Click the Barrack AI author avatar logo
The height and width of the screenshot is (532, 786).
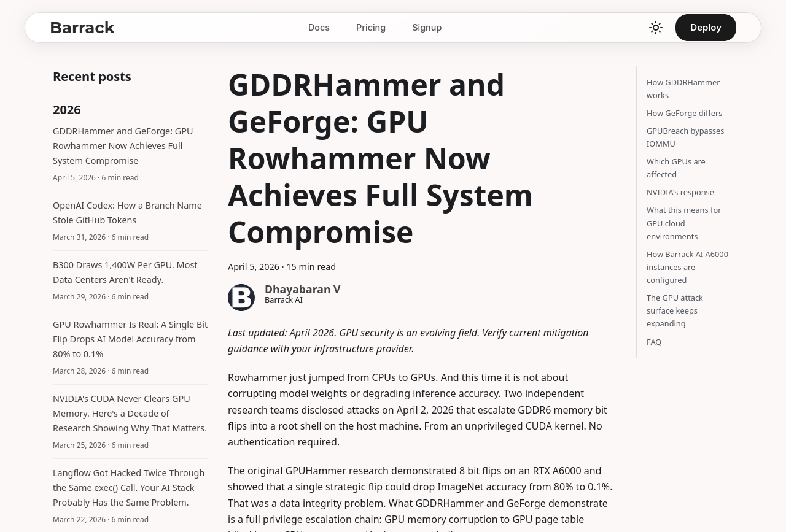(241, 298)
